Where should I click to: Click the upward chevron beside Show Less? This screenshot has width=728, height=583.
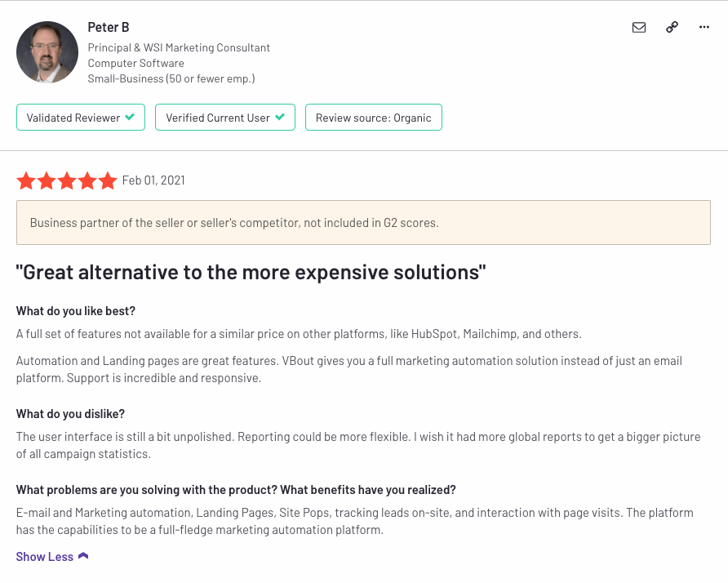pyautogui.click(x=83, y=556)
